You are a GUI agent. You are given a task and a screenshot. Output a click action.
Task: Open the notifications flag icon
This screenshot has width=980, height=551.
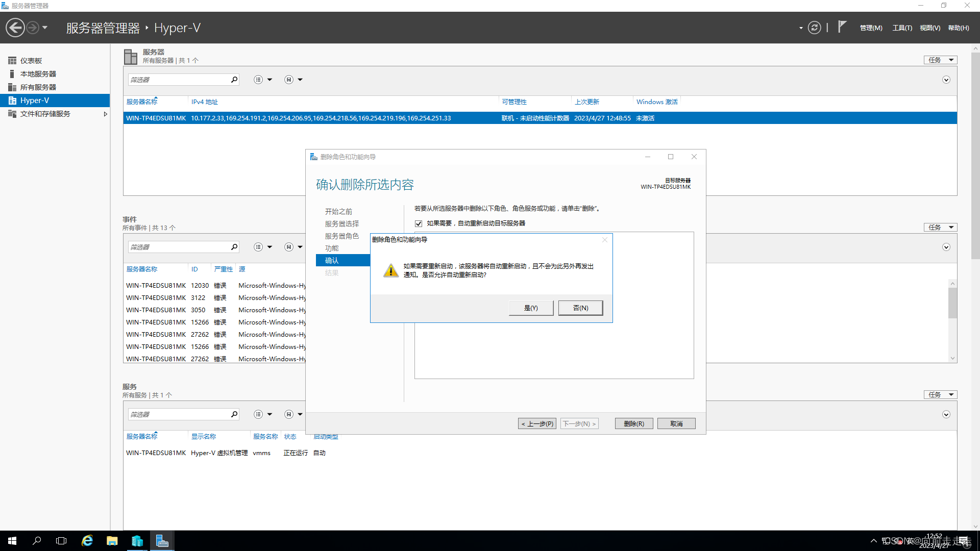(x=842, y=27)
